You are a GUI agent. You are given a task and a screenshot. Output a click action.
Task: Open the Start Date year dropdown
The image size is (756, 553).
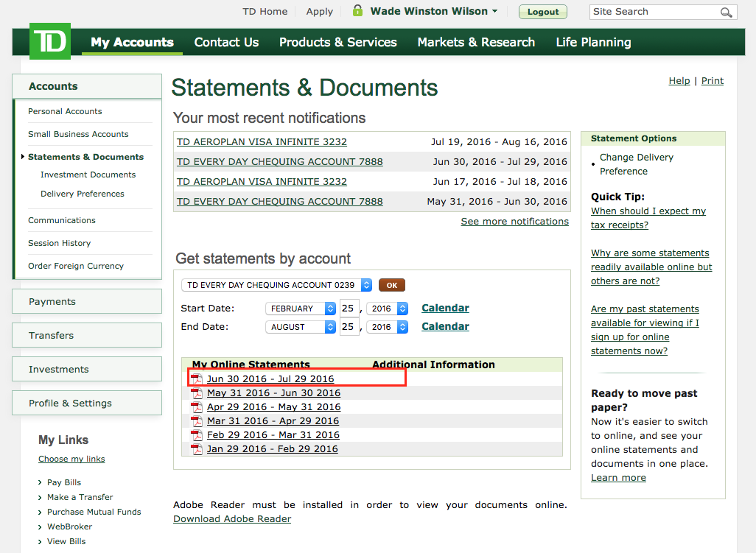point(387,309)
